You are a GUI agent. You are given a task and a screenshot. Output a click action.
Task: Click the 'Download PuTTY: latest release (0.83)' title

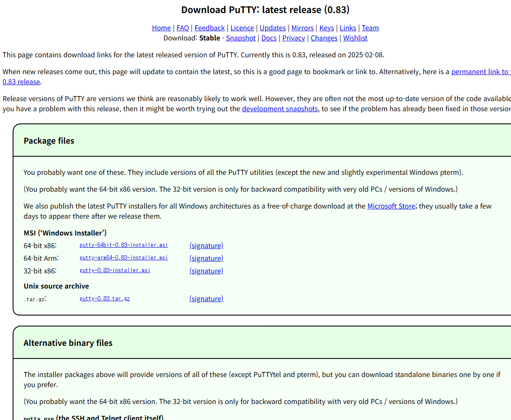tap(265, 10)
